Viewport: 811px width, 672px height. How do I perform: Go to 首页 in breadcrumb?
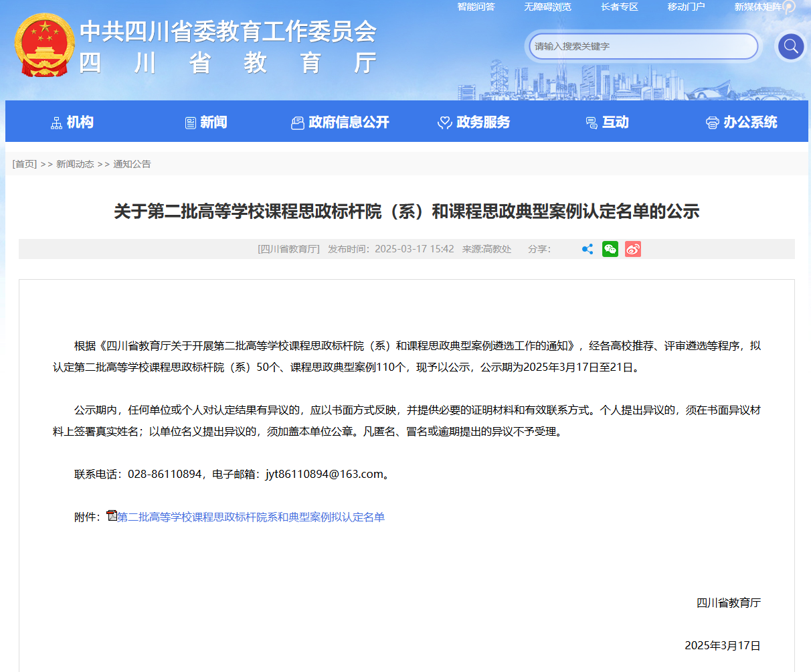click(x=25, y=164)
